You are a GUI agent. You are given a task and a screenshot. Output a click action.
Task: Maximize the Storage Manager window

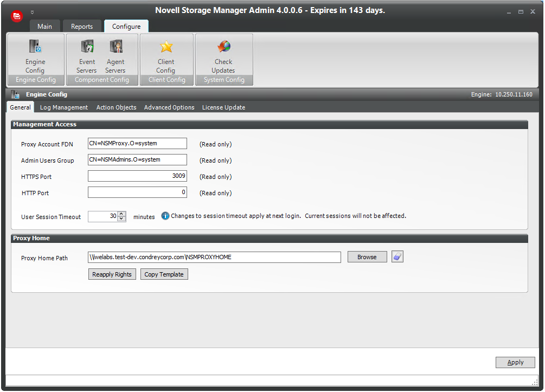(521, 12)
